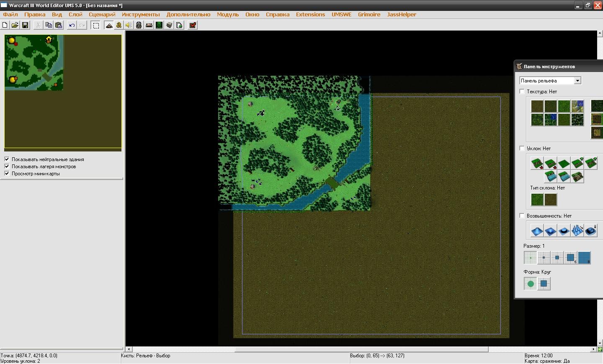Uncheck 'Показывать лагеря монстров'
The image size is (603, 364).
coord(7,167)
